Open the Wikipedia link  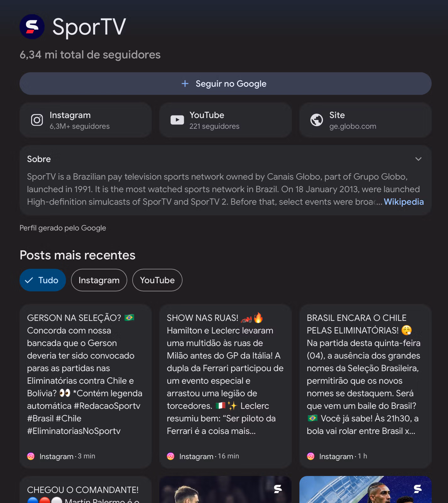pyautogui.click(x=404, y=202)
